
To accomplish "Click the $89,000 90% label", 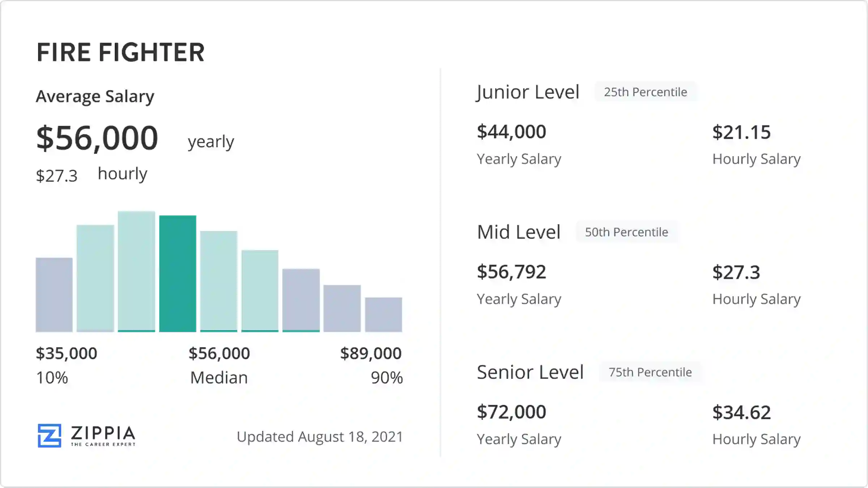I will pyautogui.click(x=371, y=353).
